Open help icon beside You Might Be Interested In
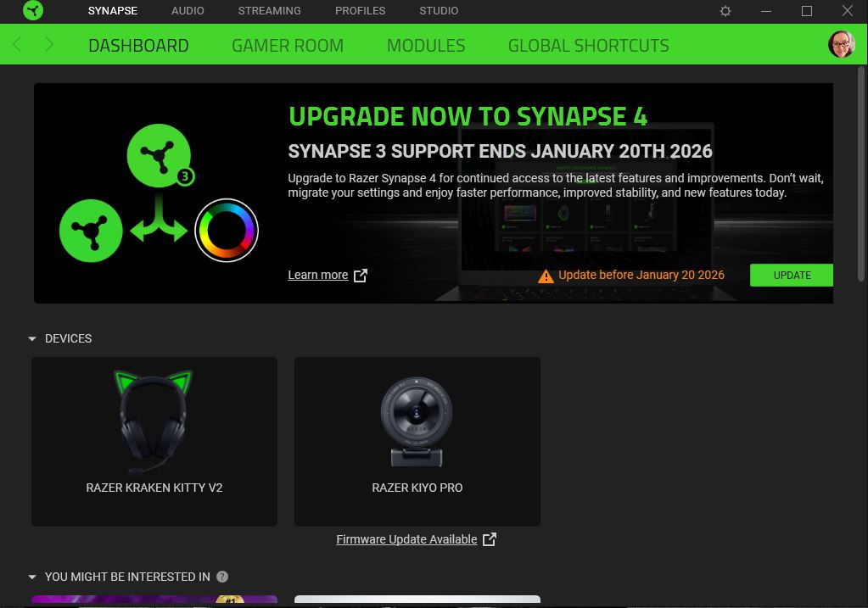 click(222, 577)
